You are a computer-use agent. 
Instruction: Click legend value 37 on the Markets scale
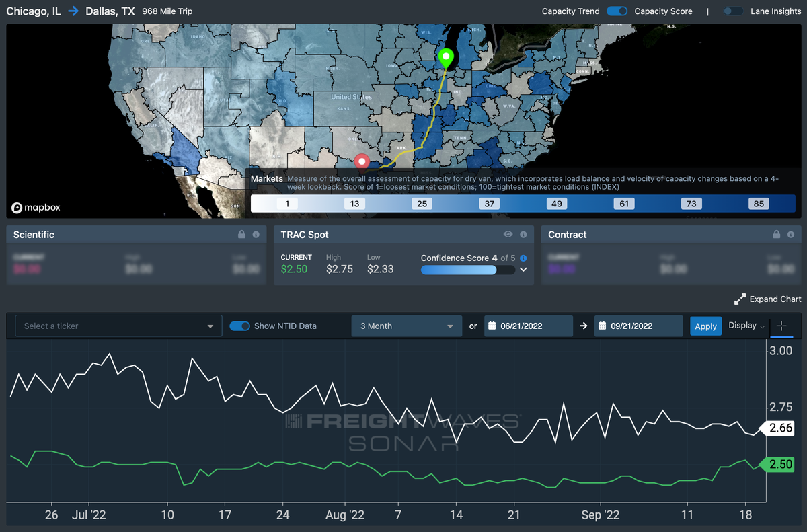(489, 204)
